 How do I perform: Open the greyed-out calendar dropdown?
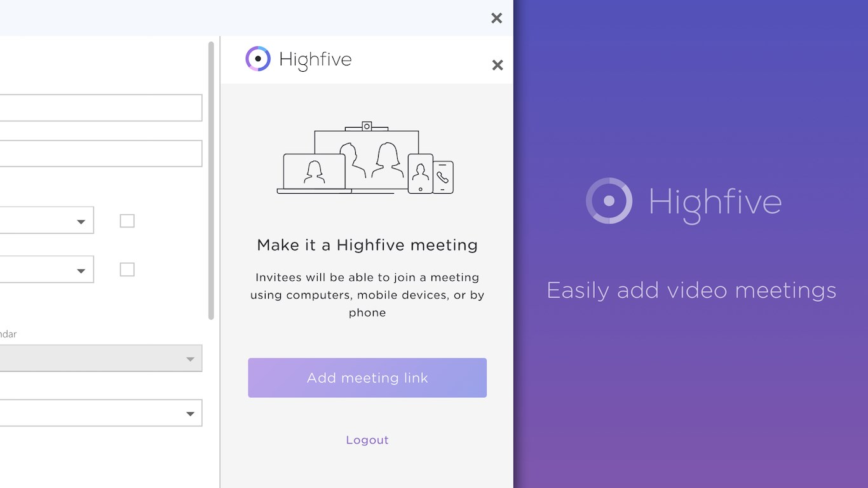[x=101, y=358]
